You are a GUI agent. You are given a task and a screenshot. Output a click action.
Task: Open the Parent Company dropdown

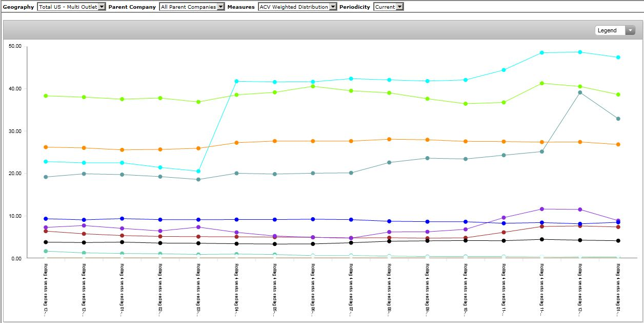(192, 7)
